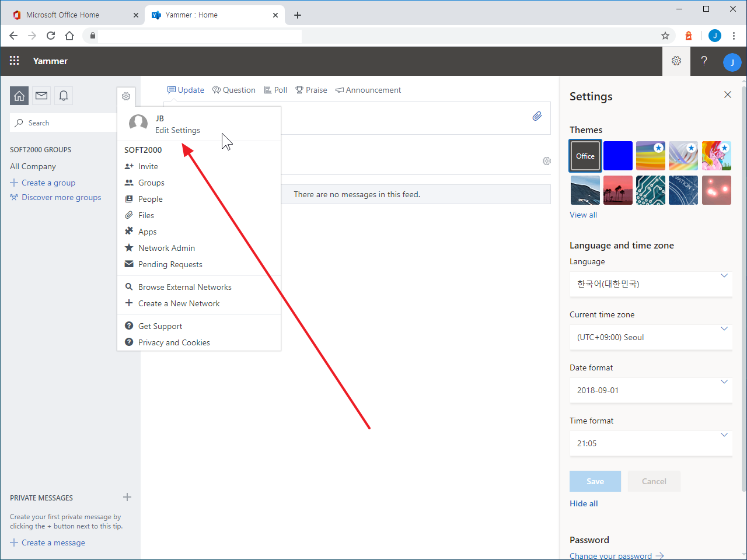Attach a file to the post

[x=537, y=116]
